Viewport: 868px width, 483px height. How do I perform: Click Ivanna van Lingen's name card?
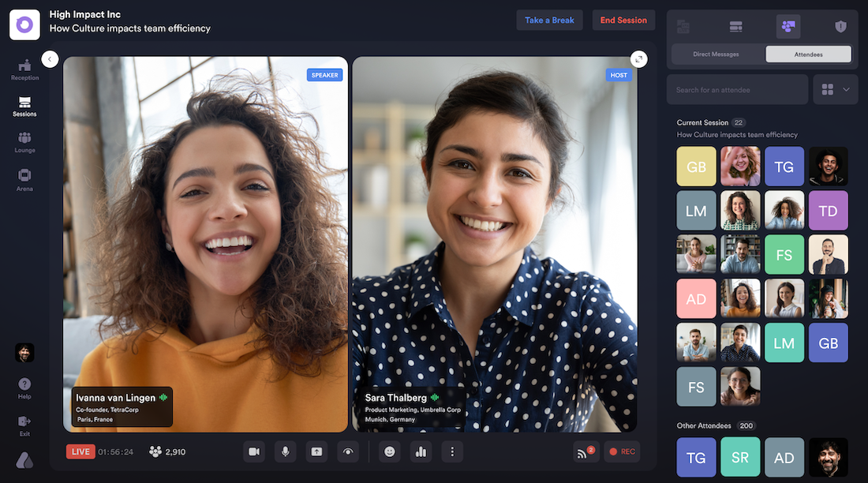pos(122,407)
